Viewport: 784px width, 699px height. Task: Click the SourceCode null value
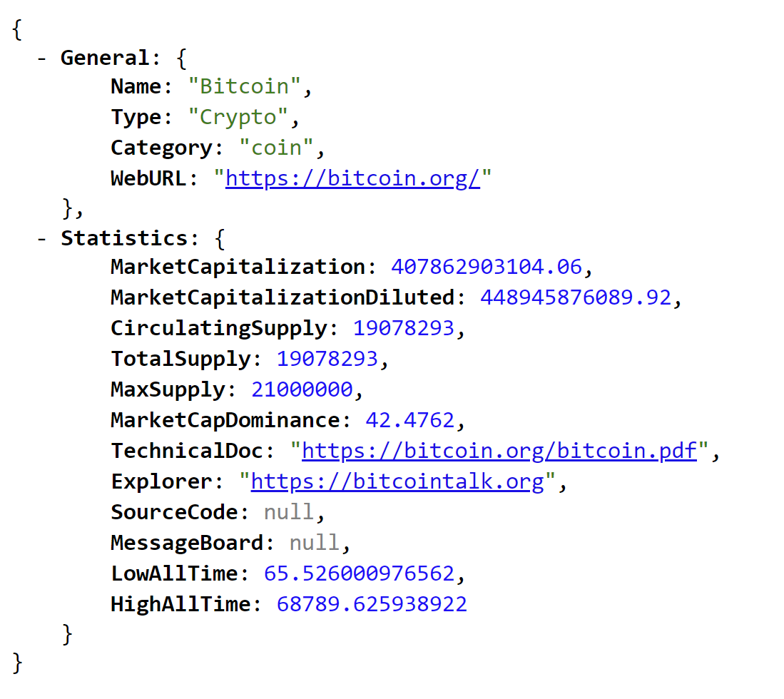289,512
